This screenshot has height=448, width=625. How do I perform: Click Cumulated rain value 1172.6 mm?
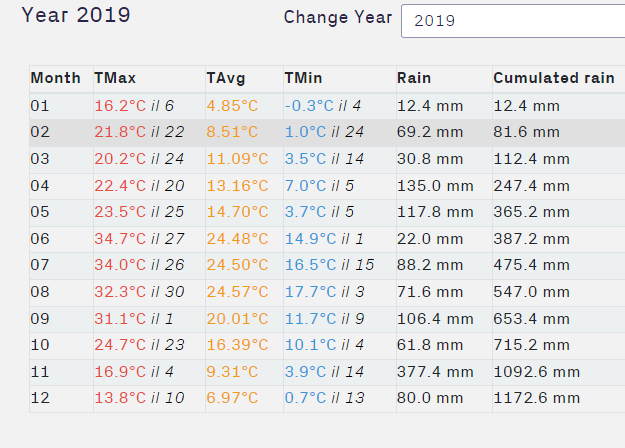pos(537,398)
